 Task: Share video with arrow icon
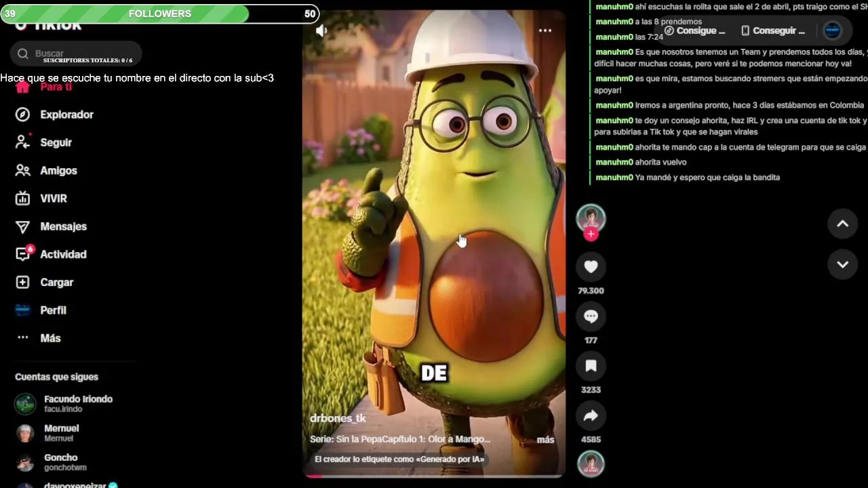pyautogui.click(x=591, y=415)
